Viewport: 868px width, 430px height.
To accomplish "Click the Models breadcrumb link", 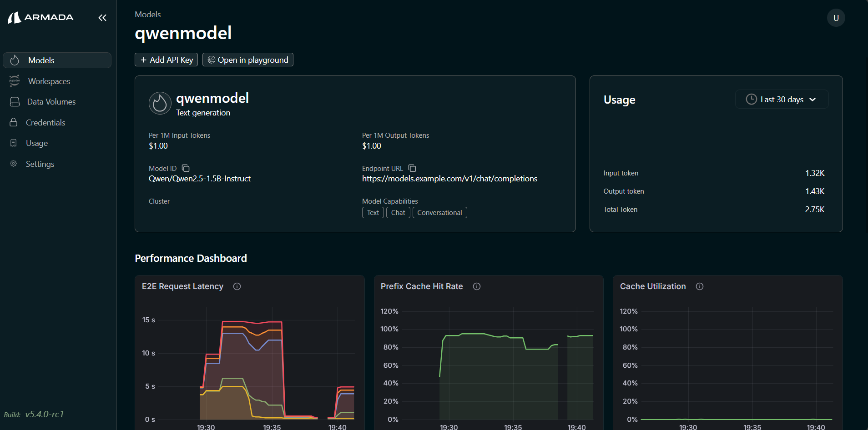I will 148,15.
